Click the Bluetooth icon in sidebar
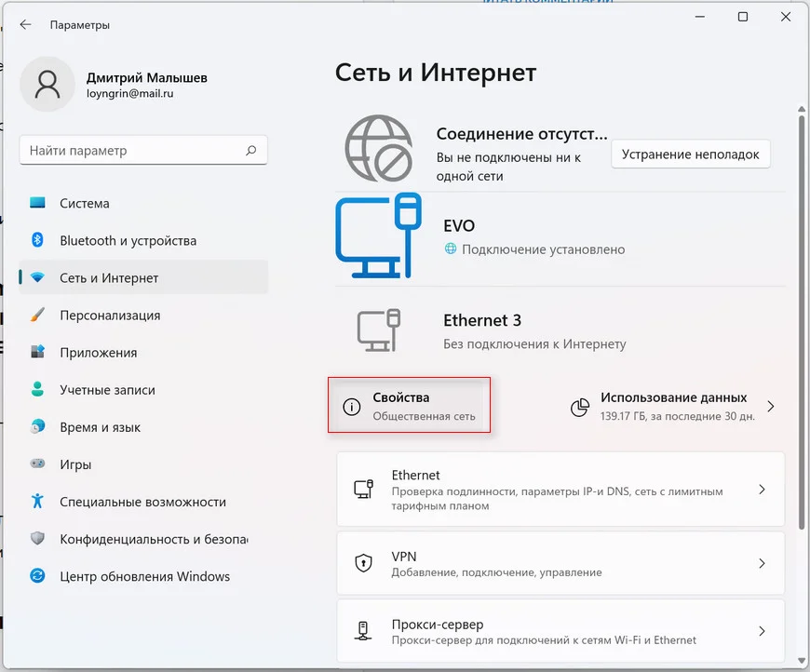The image size is (810, 672). pyautogui.click(x=37, y=240)
